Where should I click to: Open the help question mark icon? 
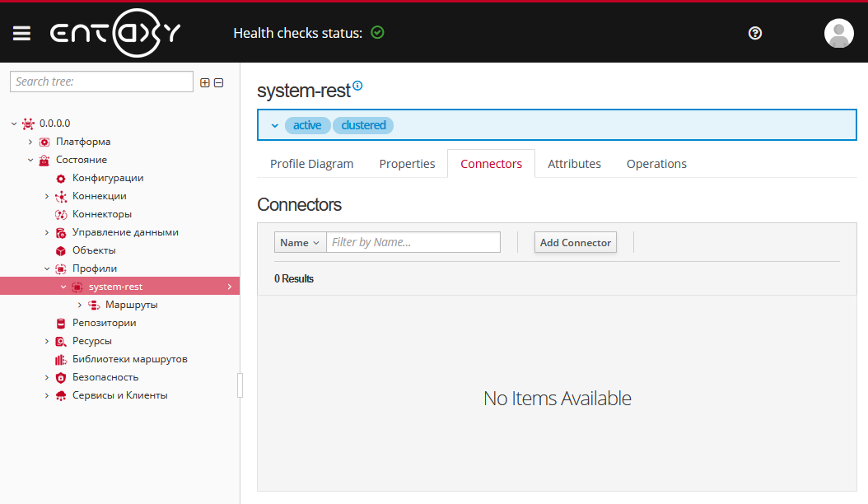[x=755, y=33]
